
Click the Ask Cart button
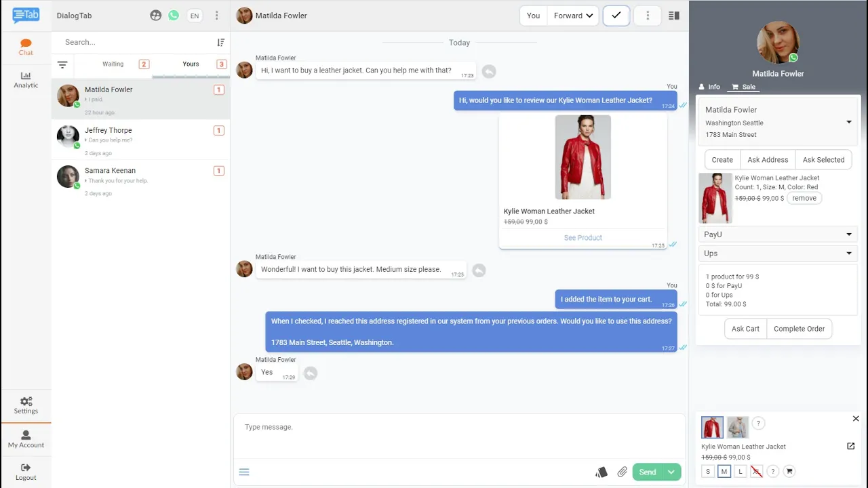pos(745,329)
